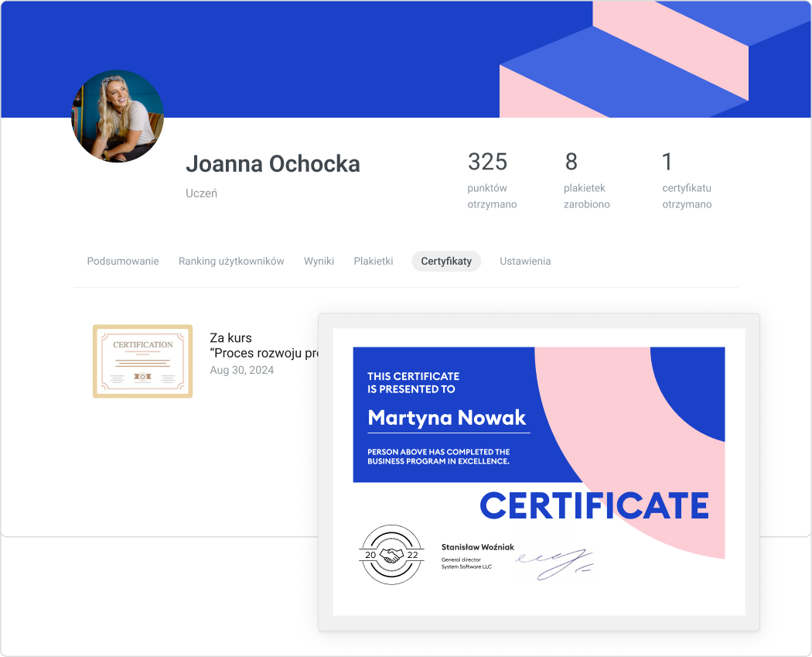Click the large CERTIFICATE title text
The image size is (812, 657).
pos(594,505)
